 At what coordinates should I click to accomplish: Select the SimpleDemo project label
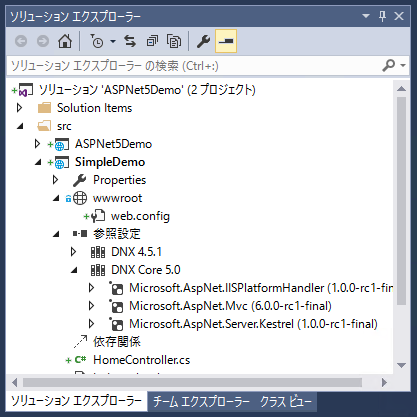(x=110, y=162)
